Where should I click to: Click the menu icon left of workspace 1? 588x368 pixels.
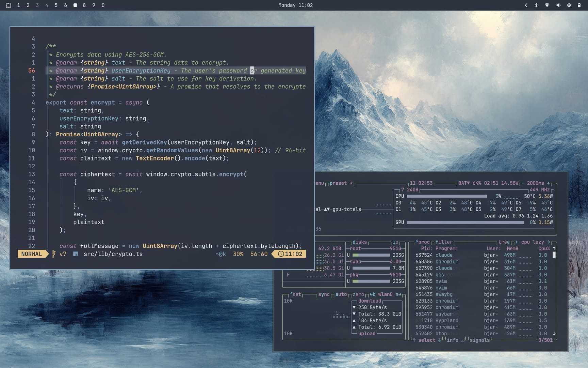click(x=9, y=5)
